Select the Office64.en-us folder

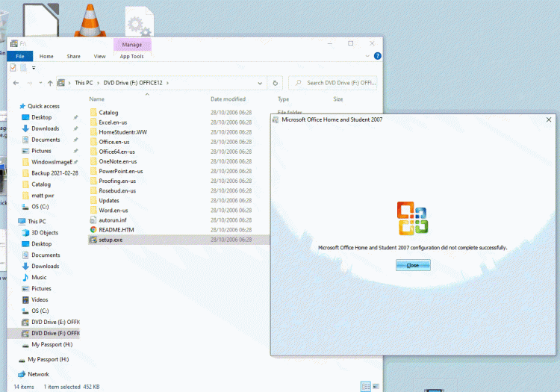pyautogui.click(x=116, y=152)
